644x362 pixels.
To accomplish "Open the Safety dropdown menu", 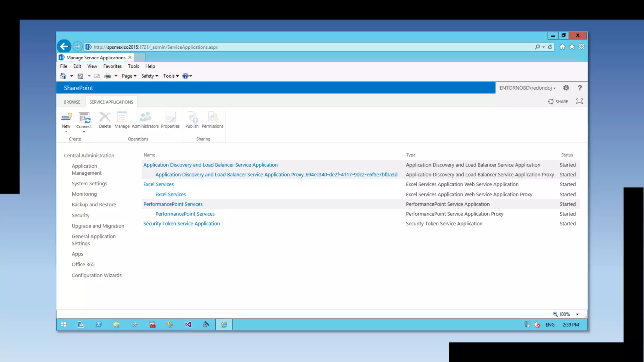I will (150, 76).
